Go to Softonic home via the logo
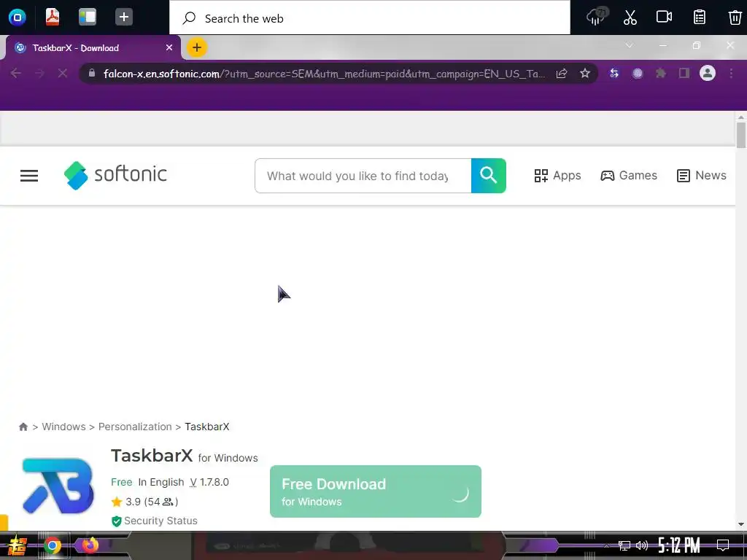 115,175
